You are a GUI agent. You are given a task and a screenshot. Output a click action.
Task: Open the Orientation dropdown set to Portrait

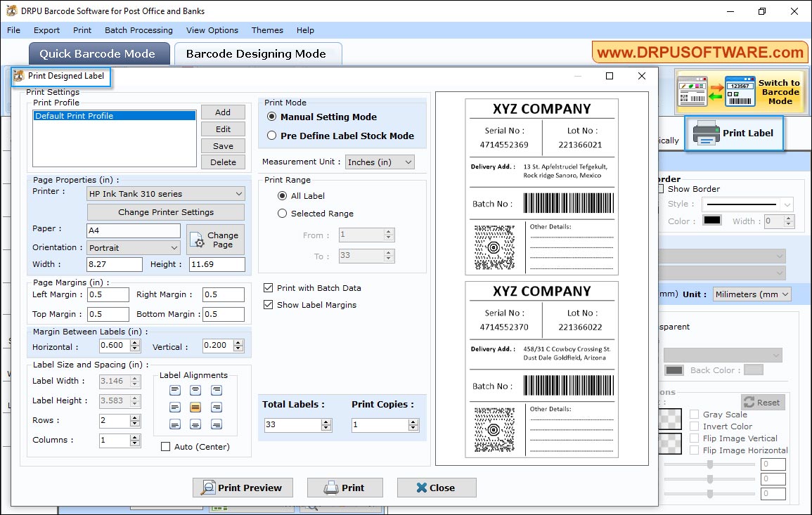click(133, 247)
